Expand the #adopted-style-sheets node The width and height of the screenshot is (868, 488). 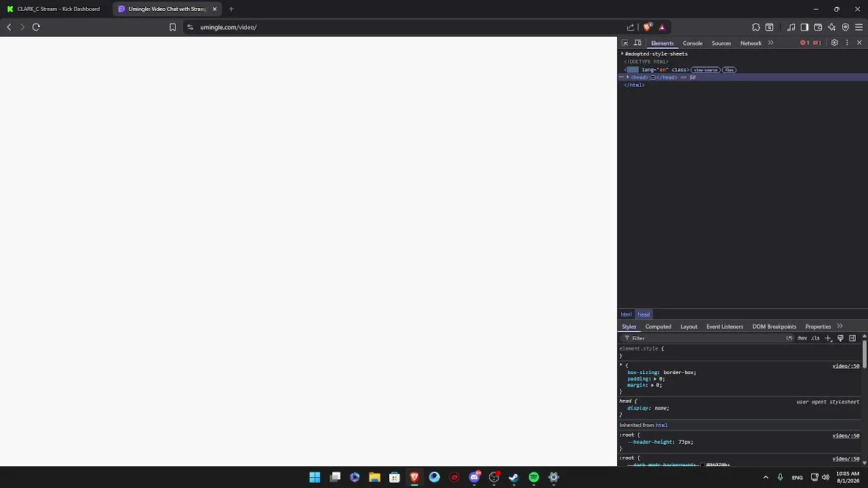click(622, 54)
